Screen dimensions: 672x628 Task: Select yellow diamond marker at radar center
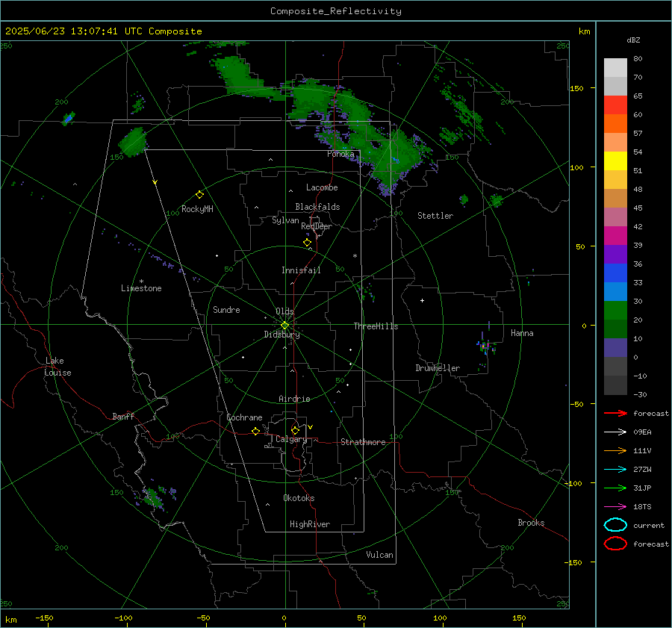click(x=284, y=326)
